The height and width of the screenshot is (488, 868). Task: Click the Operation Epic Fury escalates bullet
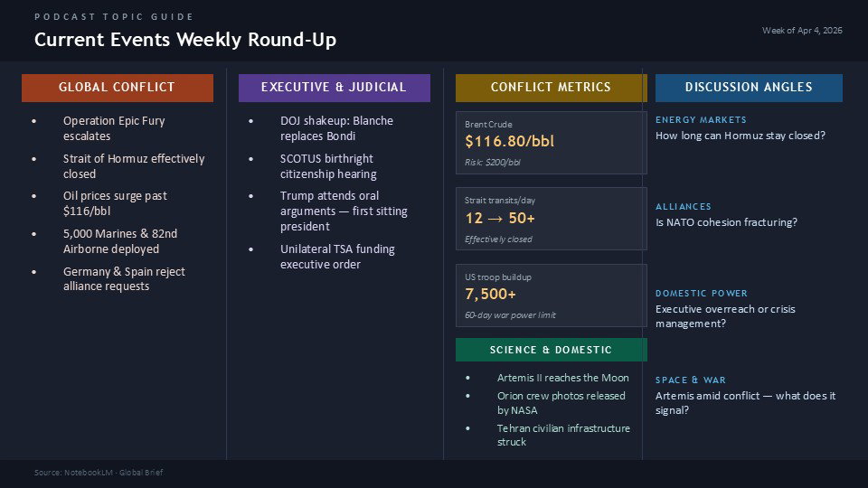114,128
